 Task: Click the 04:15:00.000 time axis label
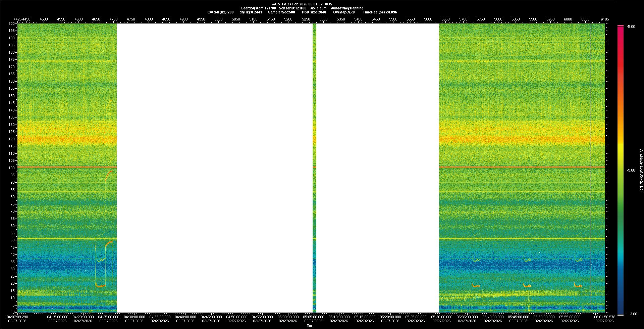coord(57,317)
